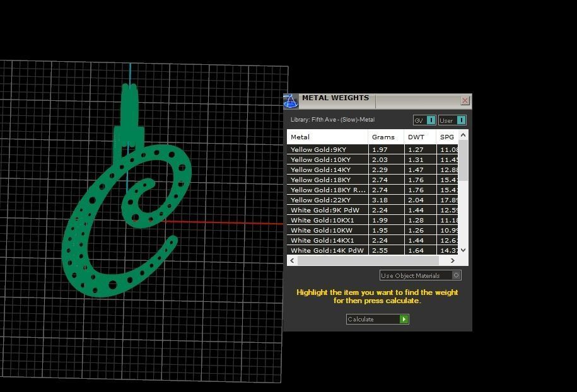Screen dimensions: 577x392
Task: Sort by the Metal column header
Action: (327, 137)
